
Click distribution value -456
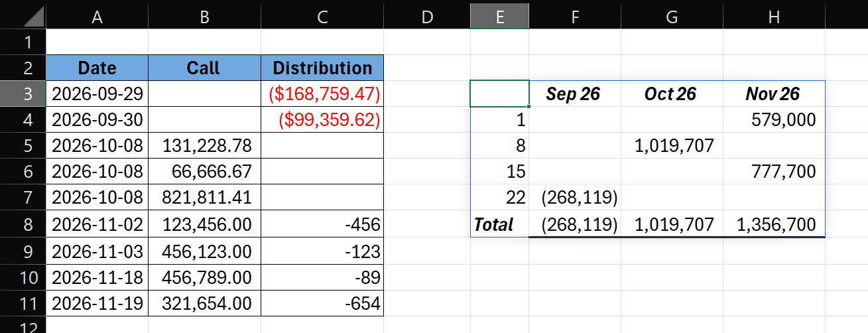click(322, 224)
